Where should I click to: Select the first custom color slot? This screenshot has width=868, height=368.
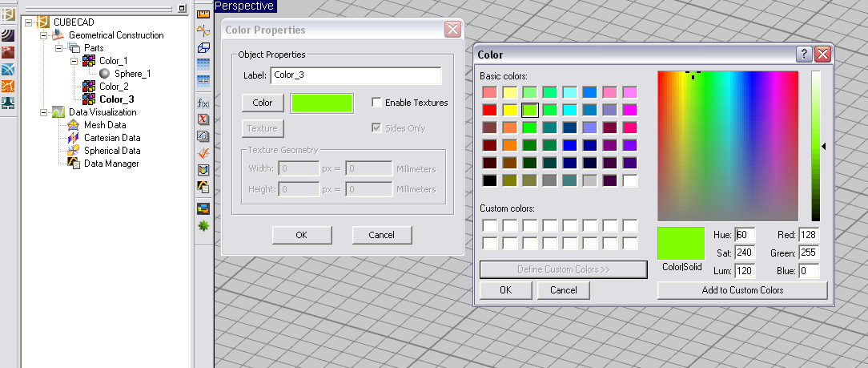[490, 225]
